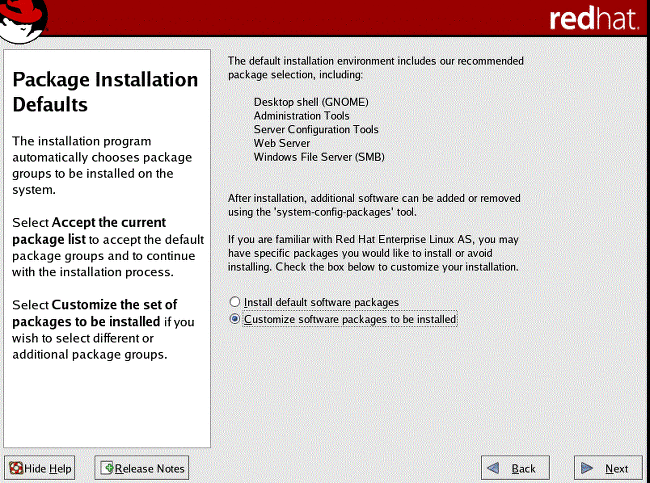
Task: Click the Package Installation Defaults heading
Action: click(105, 92)
